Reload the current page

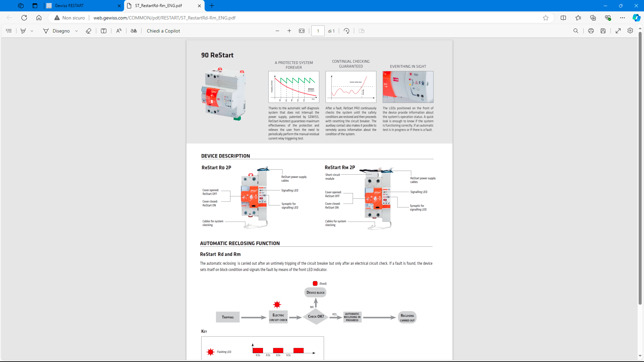pos(24,18)
